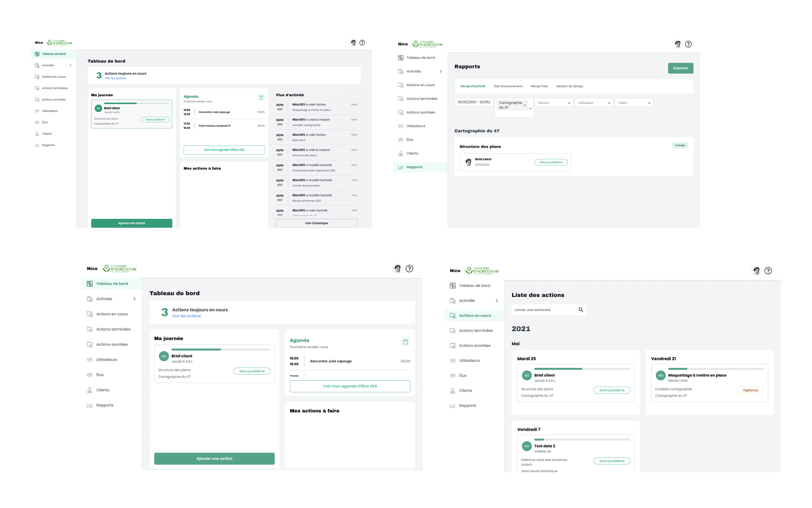Click search magnifier in Liste des actions
This screenshot has width=812, height=508.
[x=581, y=310]
